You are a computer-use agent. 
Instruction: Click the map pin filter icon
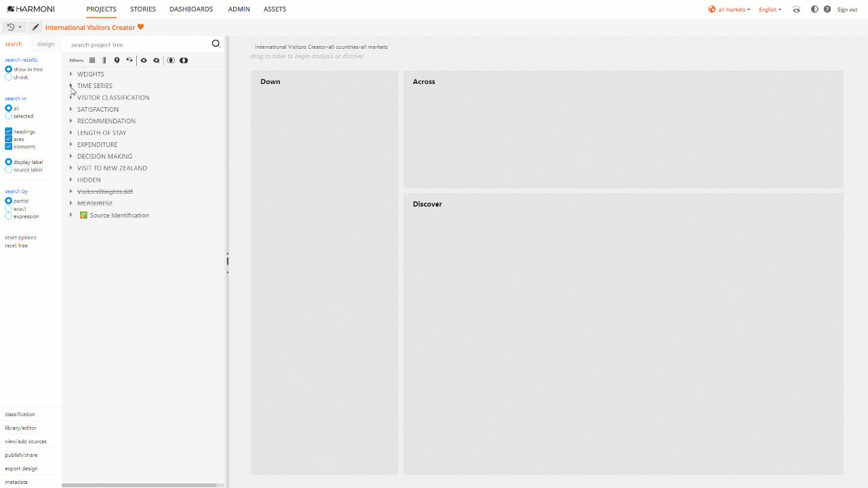pos(117,60)
